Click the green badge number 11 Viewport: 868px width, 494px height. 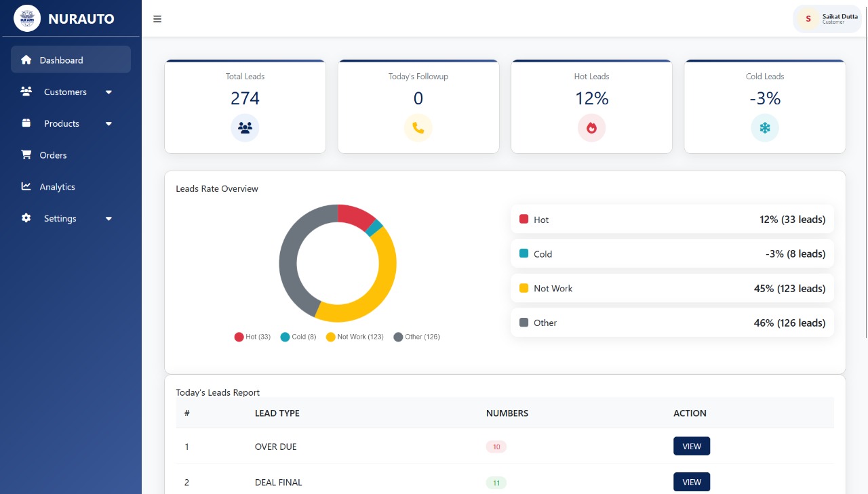click(496, 482)
